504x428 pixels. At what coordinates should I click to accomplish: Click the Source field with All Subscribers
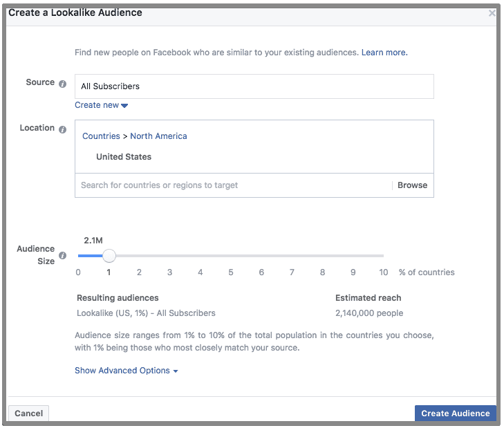[x=254, y=86]
